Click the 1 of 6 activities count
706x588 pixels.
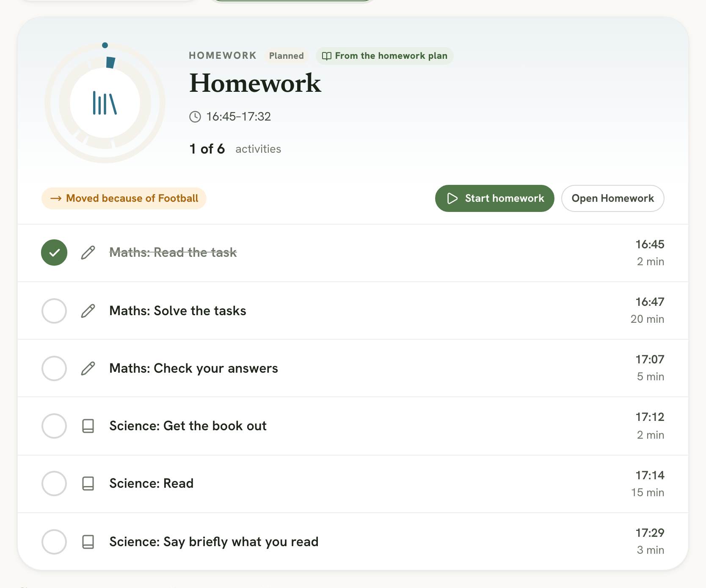click(235, 149)
